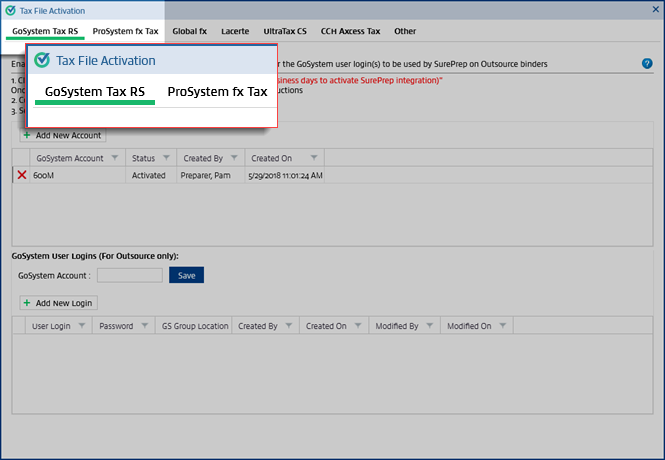This screenshot has width=665, height=460.
Task: Click filter icon on User Login column
Action: [x=81, y=326]
